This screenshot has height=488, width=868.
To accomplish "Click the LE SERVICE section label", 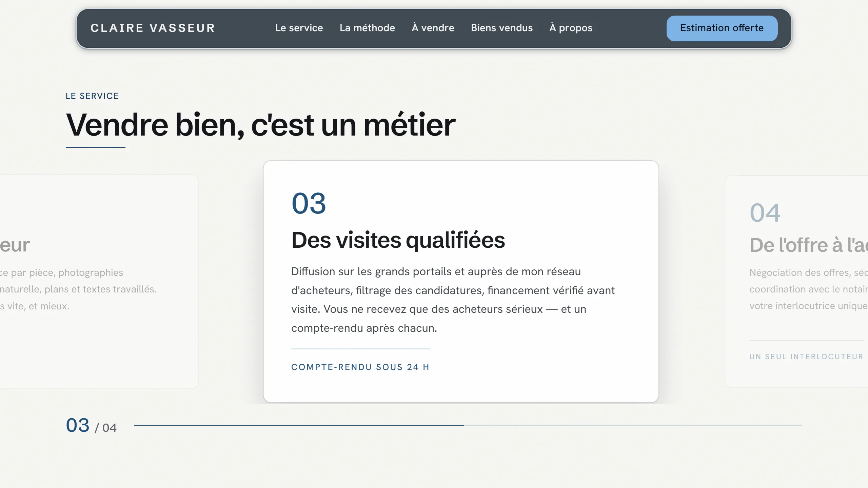I will (92, 96).
